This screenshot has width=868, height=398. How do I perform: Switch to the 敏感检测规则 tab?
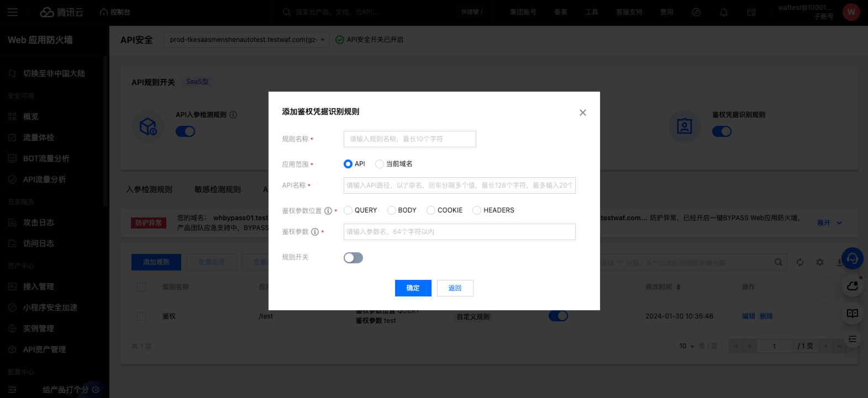(217, 189)
